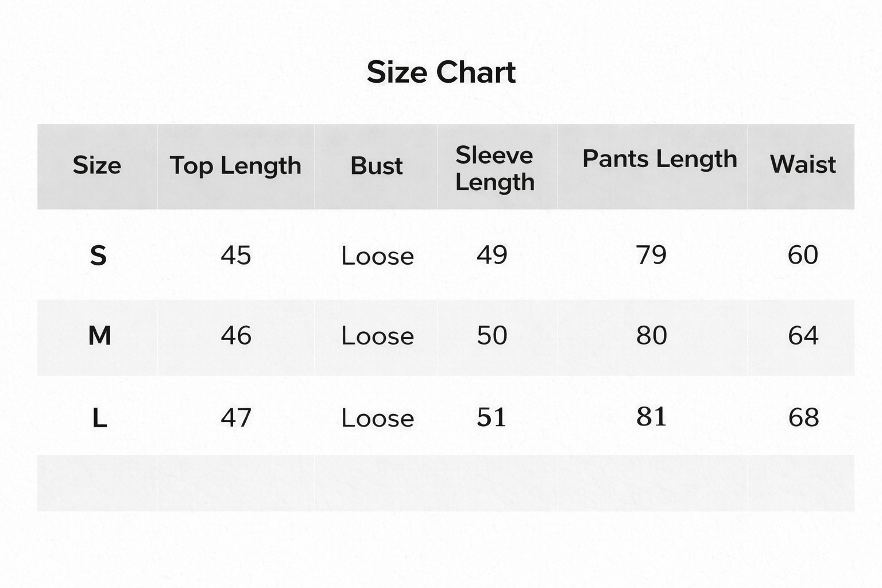Click pants length value 80
Image resolution: width=882 pixels, height=588 pixels.
[651, 335]
